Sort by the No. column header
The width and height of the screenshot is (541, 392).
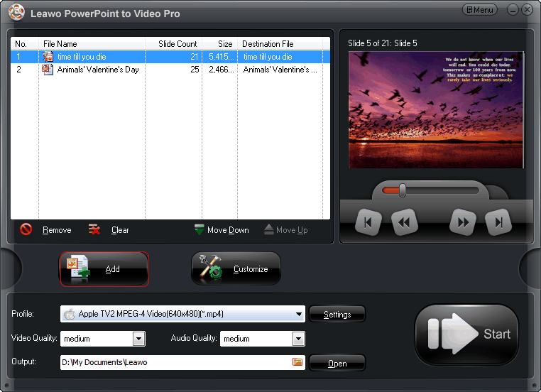(x=25, y=44)
